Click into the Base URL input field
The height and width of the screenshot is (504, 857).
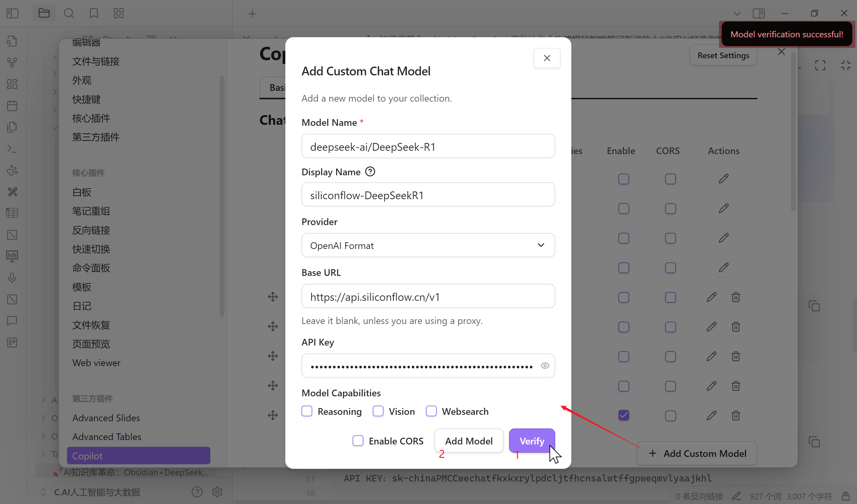coord(428,296)
